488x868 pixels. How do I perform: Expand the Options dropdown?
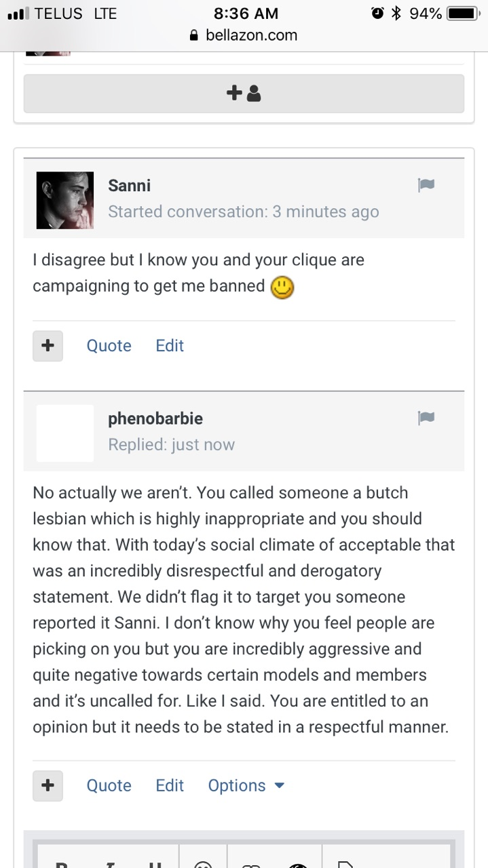tap(246, 785)
